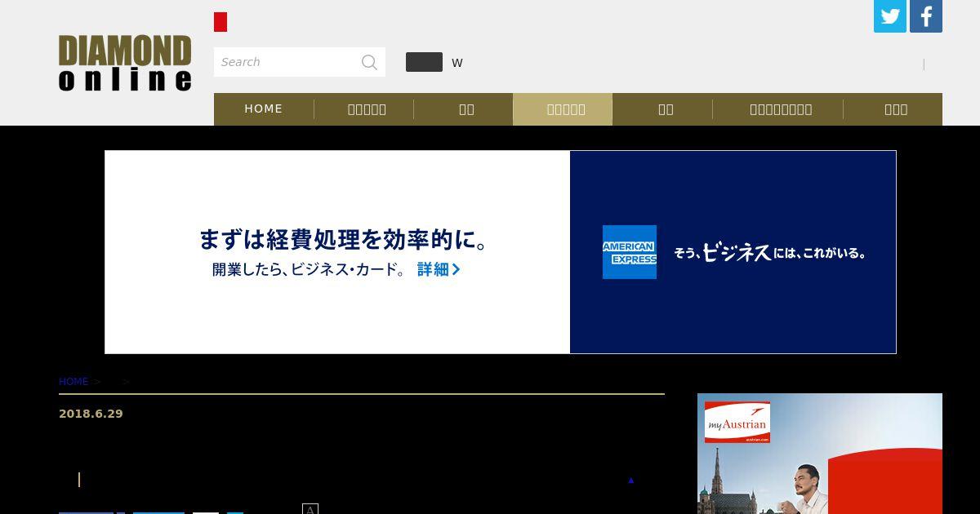Click the small blue triangle icon
This screenshot has height=514, width=980.
pyautogui.click(x=630, y=481)
